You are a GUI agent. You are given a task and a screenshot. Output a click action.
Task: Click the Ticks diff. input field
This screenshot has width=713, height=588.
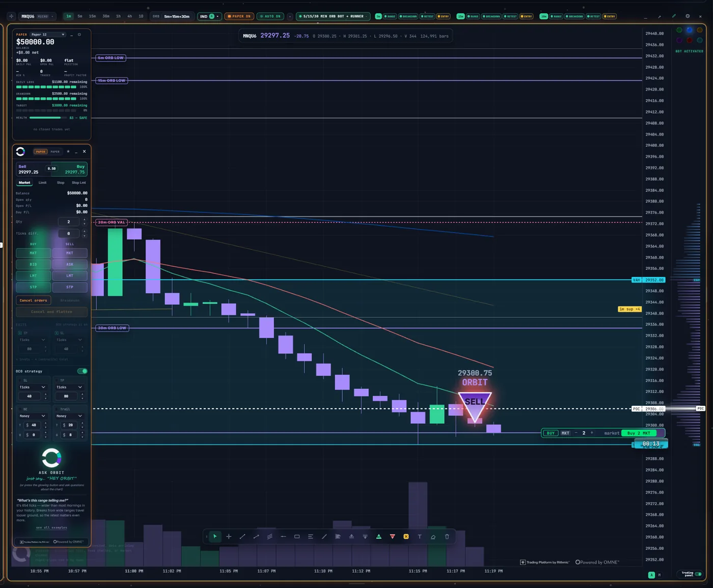coord(69,234)
